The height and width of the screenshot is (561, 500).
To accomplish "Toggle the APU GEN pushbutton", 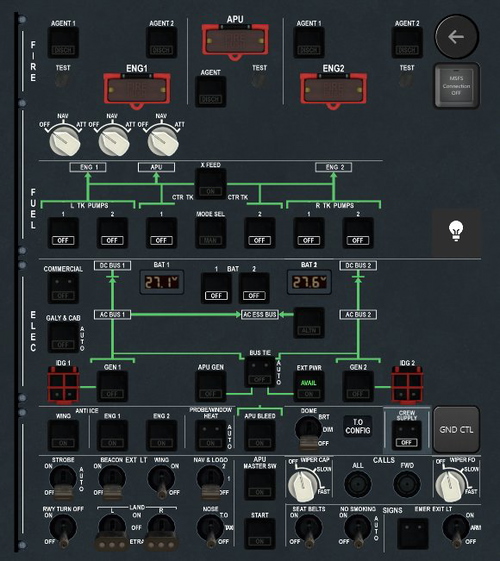I will 211,386.
